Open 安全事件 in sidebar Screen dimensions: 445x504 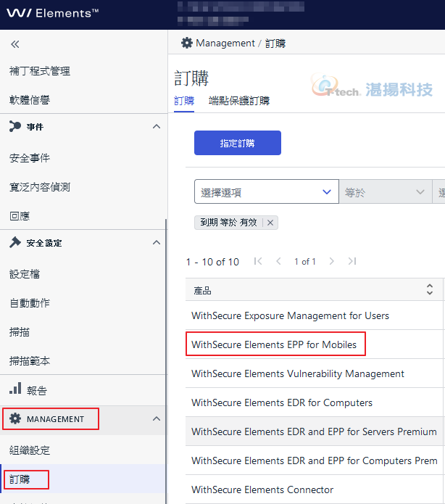[x=30, y=158]
